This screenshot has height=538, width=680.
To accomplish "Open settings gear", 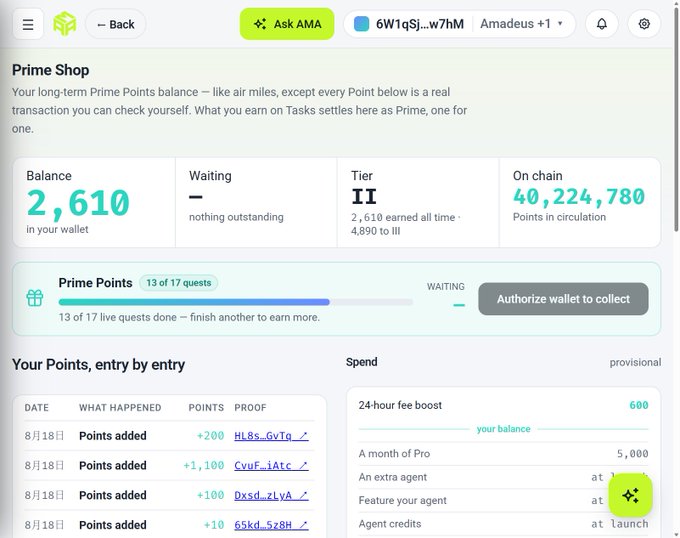I will pos(644,24).
